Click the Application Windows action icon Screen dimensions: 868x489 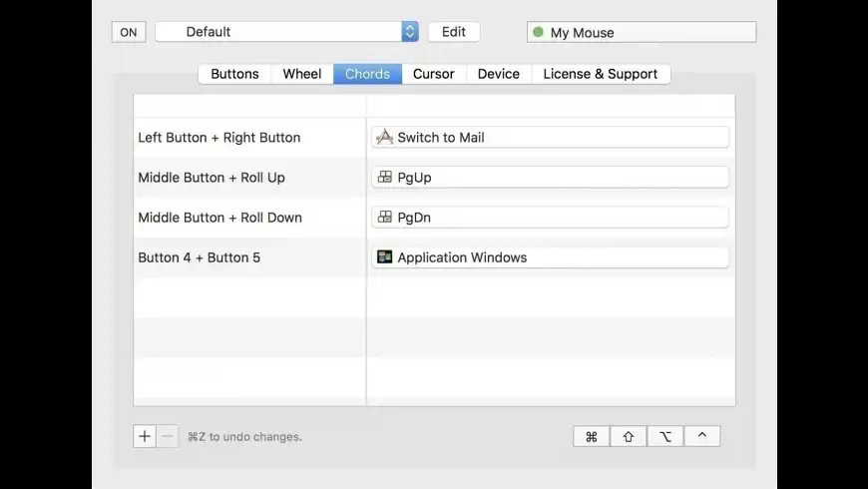pyautogui.click(x=385, y=256)
